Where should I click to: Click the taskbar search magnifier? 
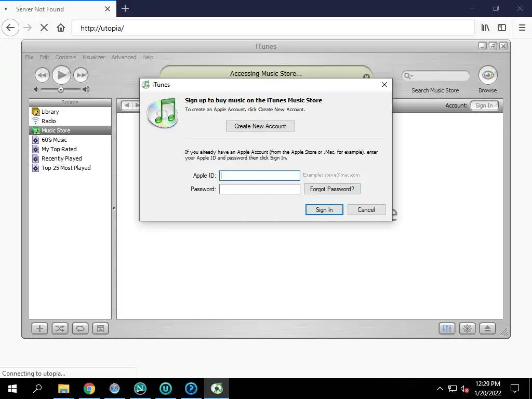(37, 389)
